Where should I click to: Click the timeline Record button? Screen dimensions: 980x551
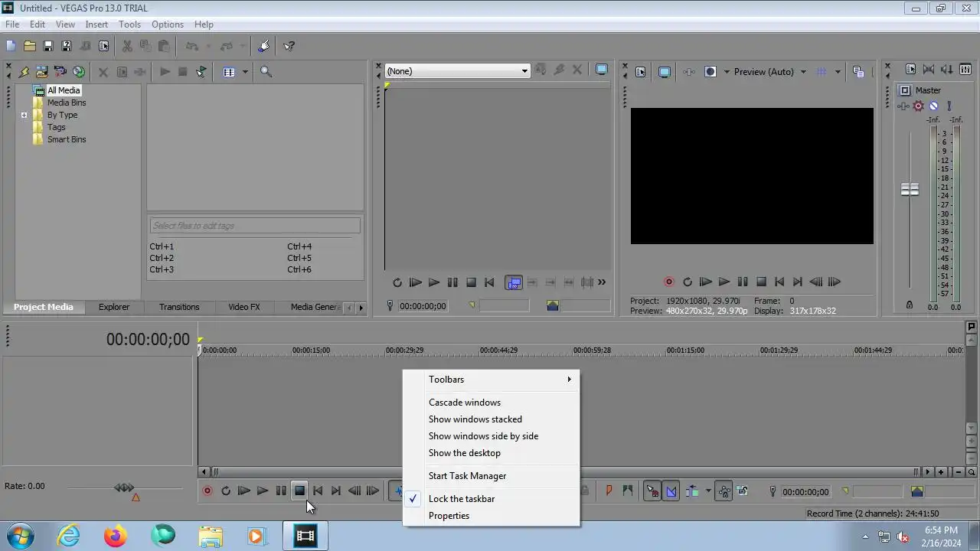(207, 491)
